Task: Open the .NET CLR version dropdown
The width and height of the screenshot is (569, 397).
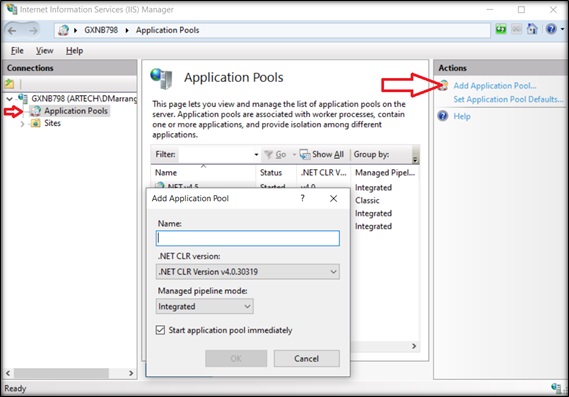Action: tap(333, 272)
